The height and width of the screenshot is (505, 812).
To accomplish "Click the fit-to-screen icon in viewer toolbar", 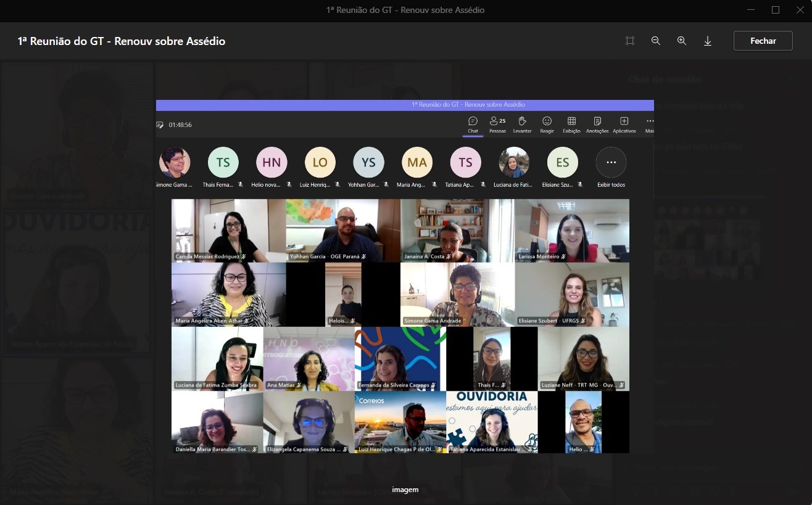I will point(629,41).
